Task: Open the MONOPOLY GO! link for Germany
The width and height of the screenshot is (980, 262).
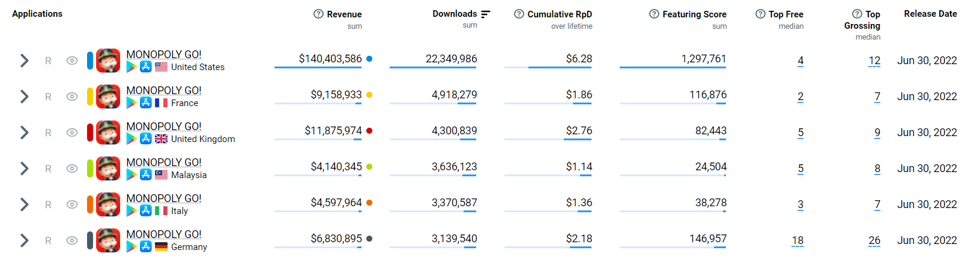Action: 164,234
